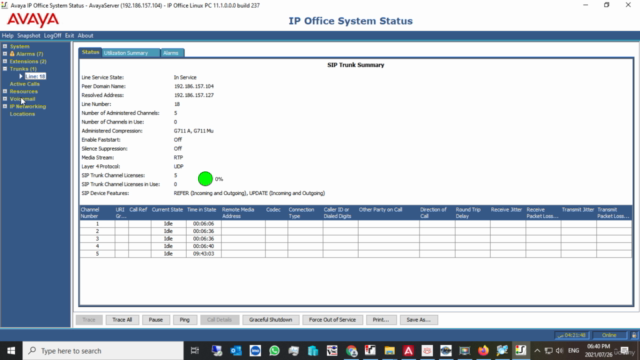Click the Graceful Shutdown button

(x=271, y=320)
